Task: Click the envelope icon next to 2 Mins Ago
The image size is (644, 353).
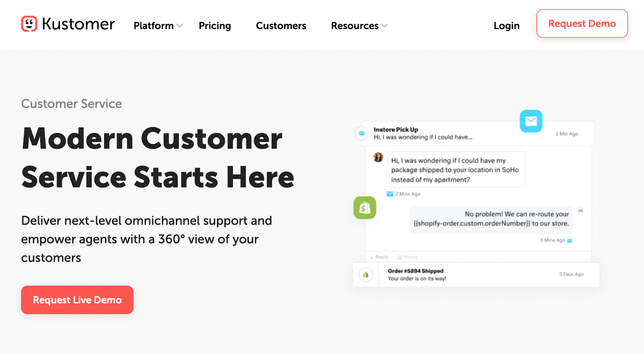Action: (x=390, y=194)
